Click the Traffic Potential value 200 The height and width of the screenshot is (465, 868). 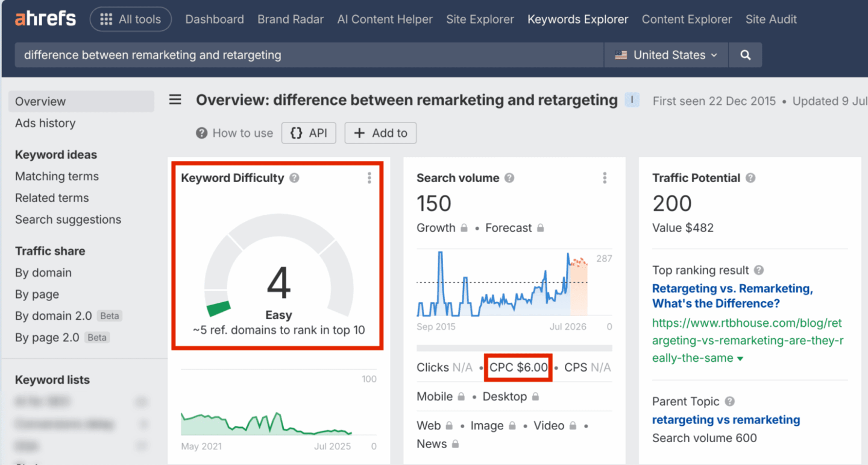coord(672,204)
